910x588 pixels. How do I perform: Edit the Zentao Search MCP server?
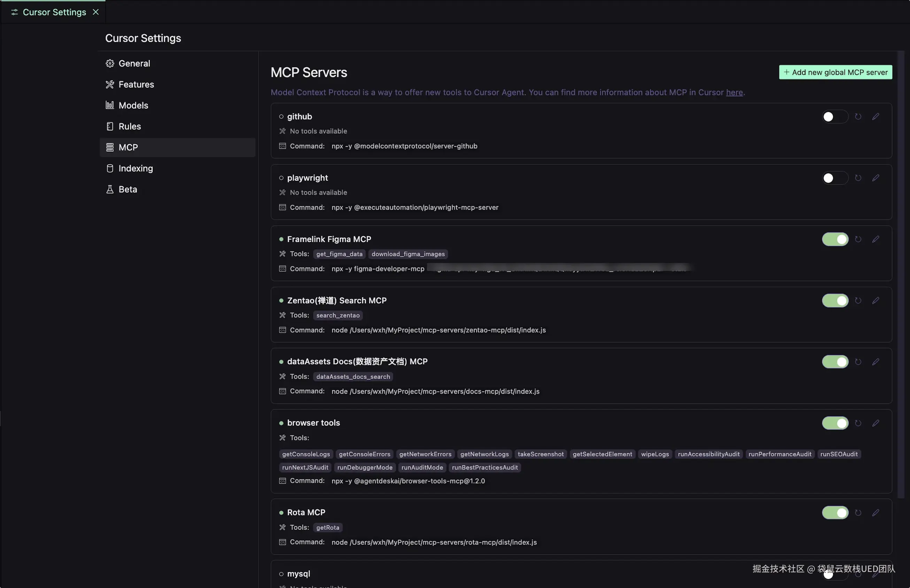[x=875, y=301]
